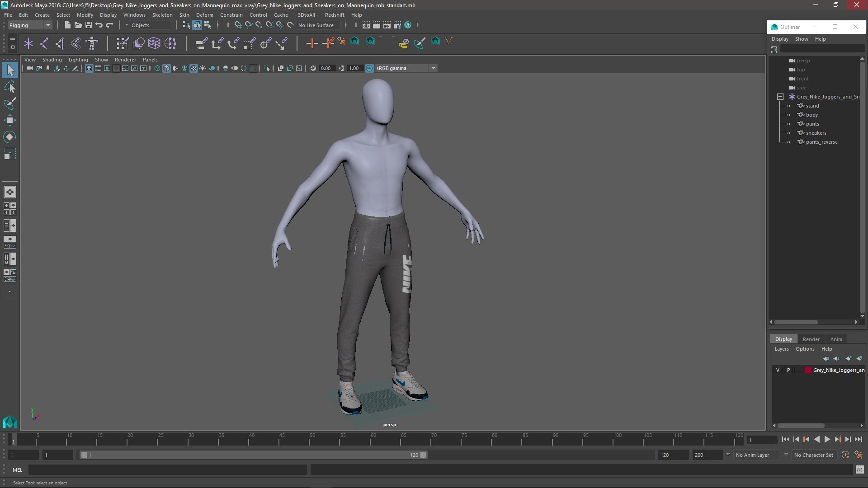Screen dimensions: 868x488
Task: Click the New Scene file icon
Action: click(68, 25)
